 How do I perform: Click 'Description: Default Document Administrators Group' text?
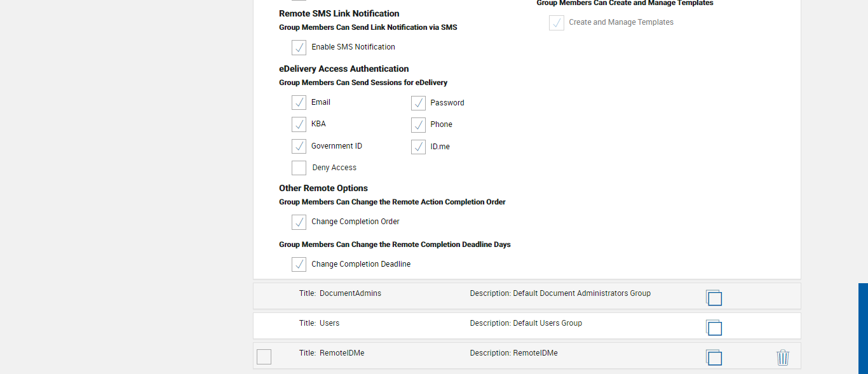pyautogui.click(x=560, y=293)
